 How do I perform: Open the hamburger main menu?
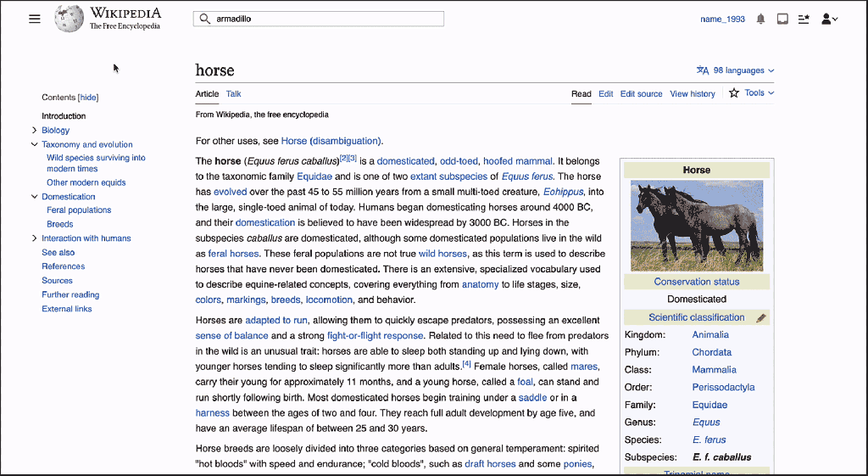[x=35, y=19]
